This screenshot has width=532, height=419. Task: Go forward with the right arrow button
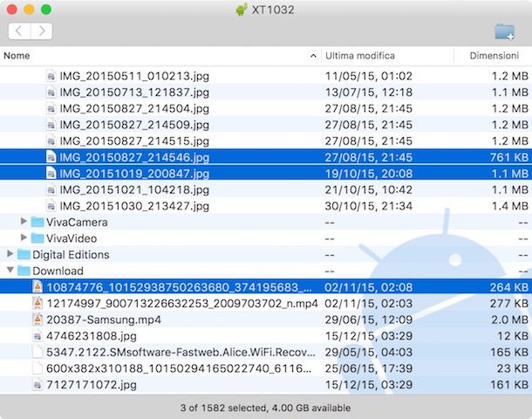(x=41, y=31)
